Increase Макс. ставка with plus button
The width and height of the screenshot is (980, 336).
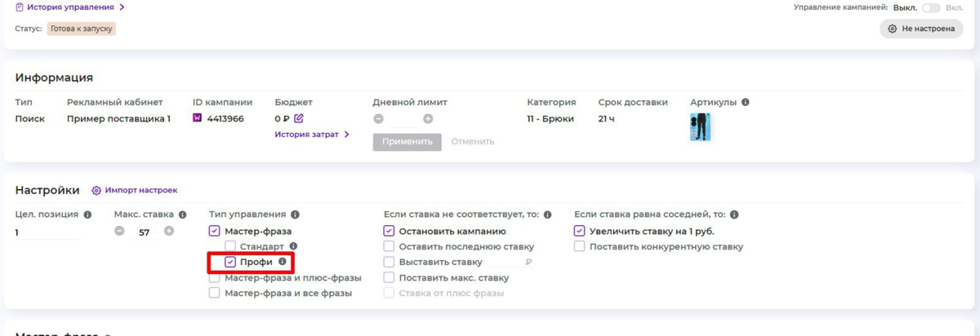(169, 232)
